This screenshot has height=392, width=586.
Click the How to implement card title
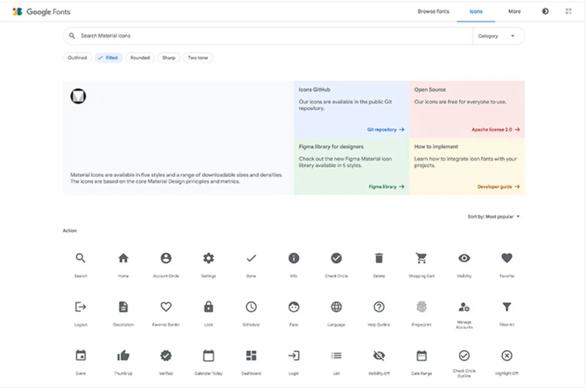pyautogui.click(x=436, y=147)
